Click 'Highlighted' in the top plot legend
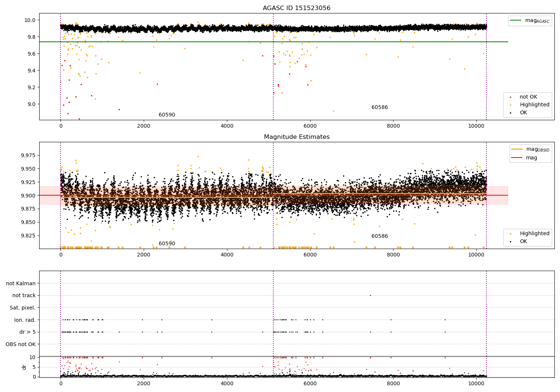 tap(535, 105)
